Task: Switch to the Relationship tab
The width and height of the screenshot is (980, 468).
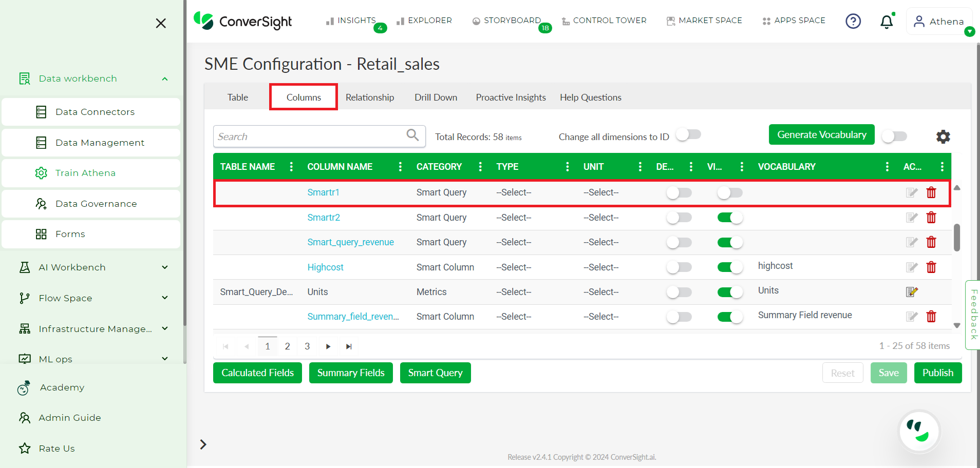Action: (x=370, y=97)
